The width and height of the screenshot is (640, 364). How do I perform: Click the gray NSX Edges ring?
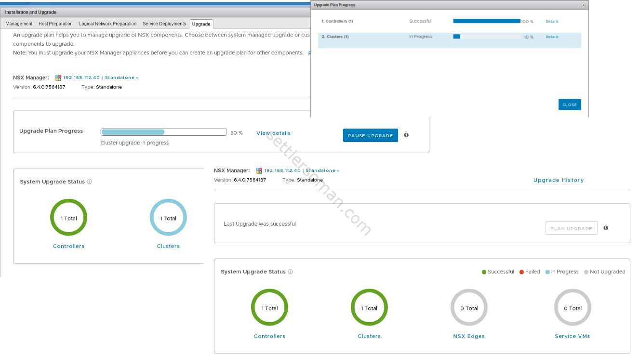tap(469, 308)
